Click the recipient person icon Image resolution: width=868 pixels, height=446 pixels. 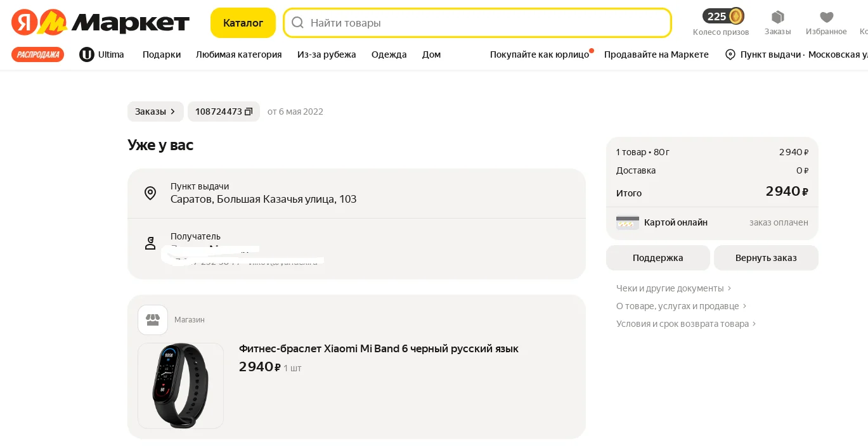pyautogui.click(x=150, y=243)
